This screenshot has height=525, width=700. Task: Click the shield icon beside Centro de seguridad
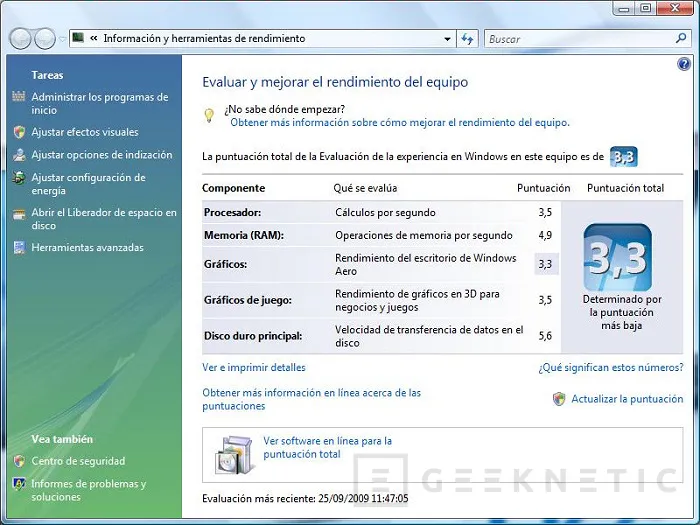(x=19, y=461)
